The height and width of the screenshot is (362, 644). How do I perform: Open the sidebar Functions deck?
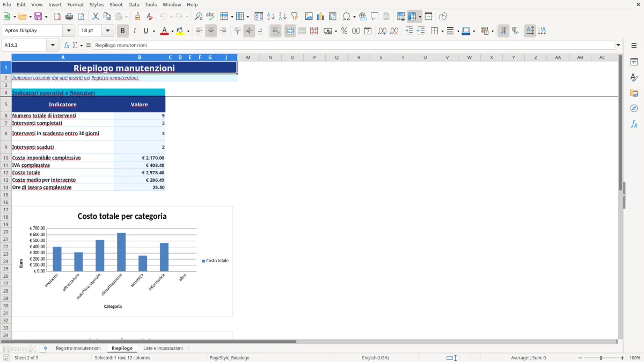pos(634,124)
